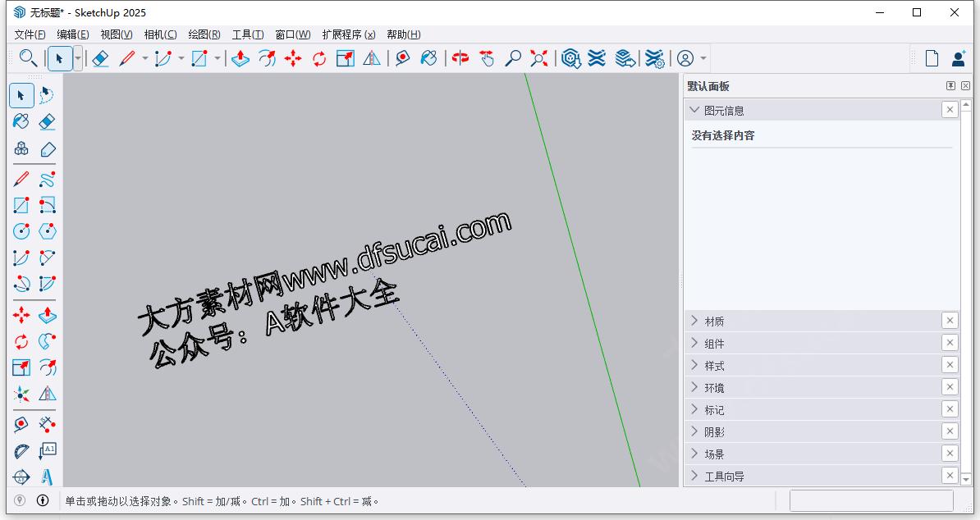Expand the 阴影 panel
Image resolution: width=980 pixels, height=520 pixels.
coord(694,432)
